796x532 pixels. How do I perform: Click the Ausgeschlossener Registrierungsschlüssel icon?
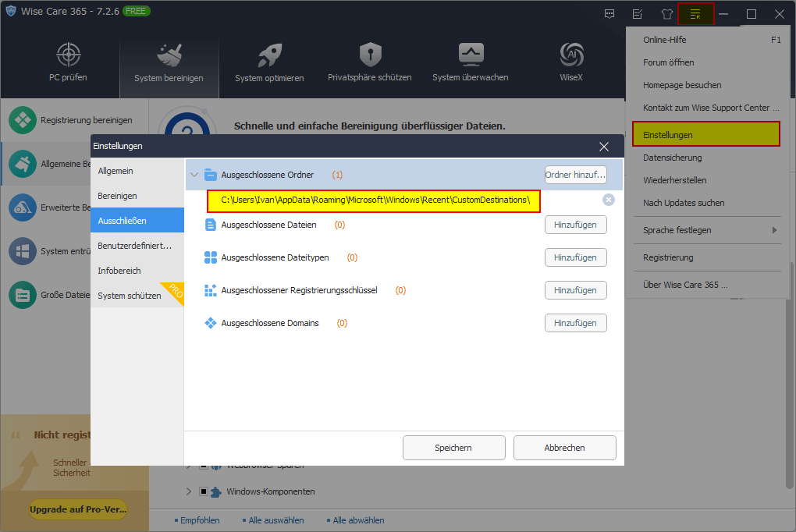point(210,290)
